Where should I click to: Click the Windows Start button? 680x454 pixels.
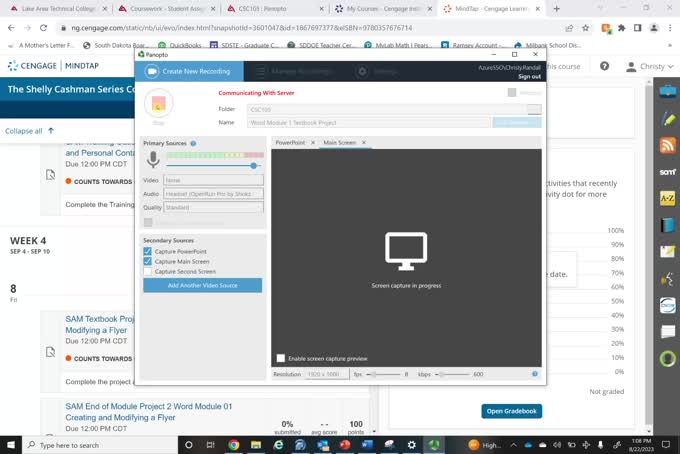[x=11, y=445]
